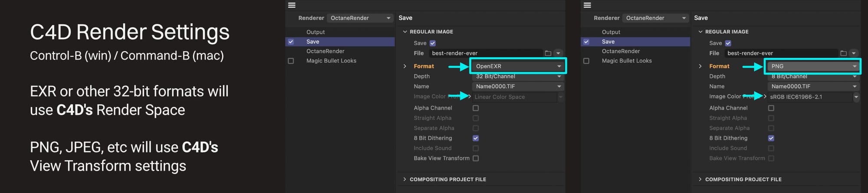Open the 8 Bit/Channel depth dropdown

(x=813, y=76)
